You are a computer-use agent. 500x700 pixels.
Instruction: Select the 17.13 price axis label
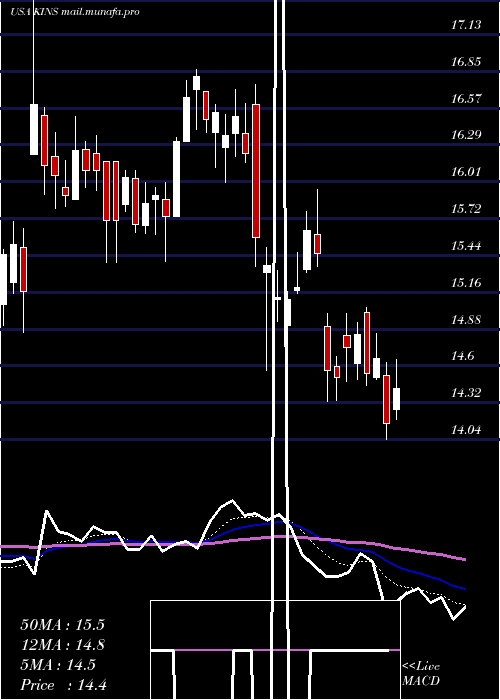tap(466, 25)
